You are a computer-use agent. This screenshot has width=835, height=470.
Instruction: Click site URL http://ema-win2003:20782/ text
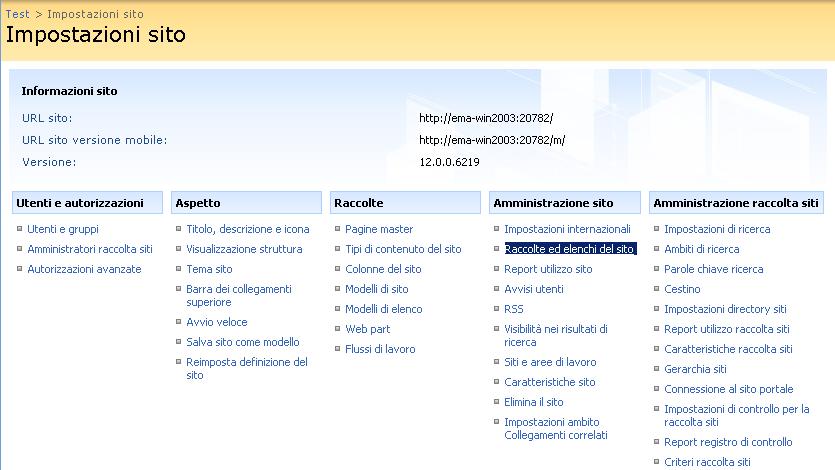(x=486, y=118)
